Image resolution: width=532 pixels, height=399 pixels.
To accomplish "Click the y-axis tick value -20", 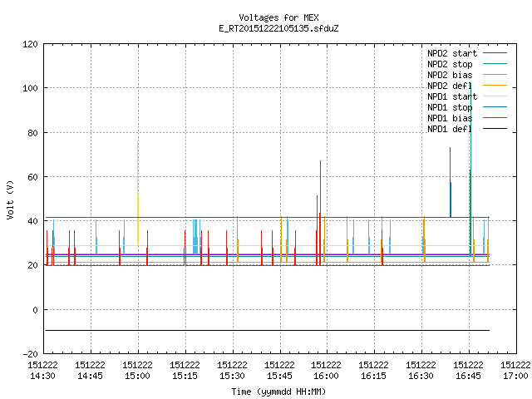I will [x=30, y=354].
